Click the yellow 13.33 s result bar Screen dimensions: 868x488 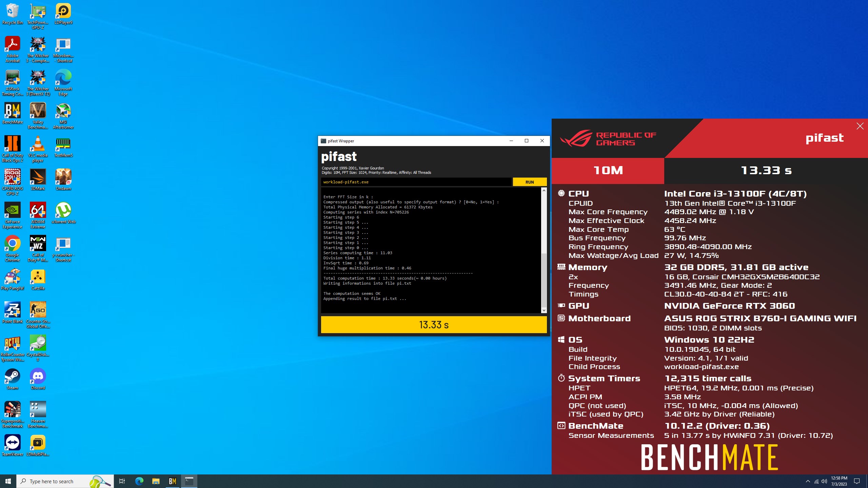coord(434,325)
